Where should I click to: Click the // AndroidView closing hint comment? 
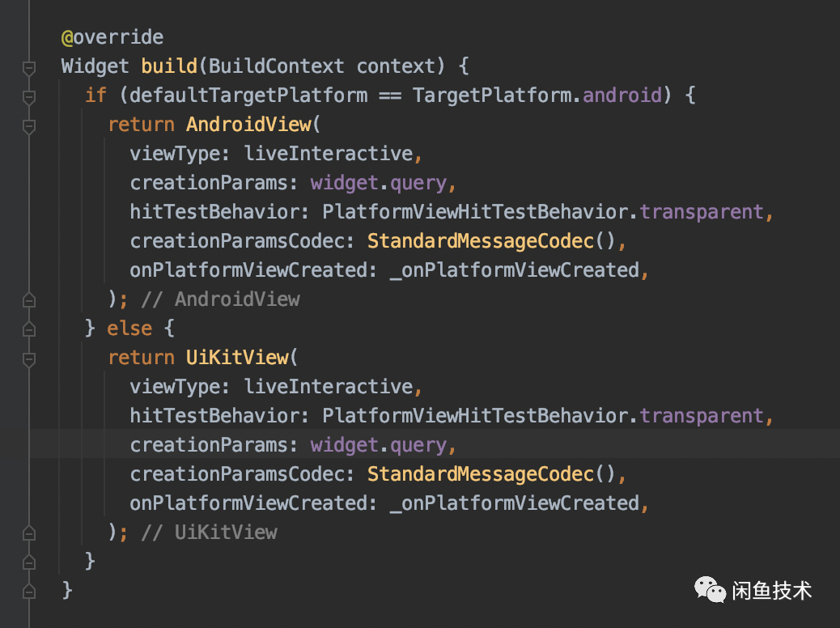tap(220, 299)
